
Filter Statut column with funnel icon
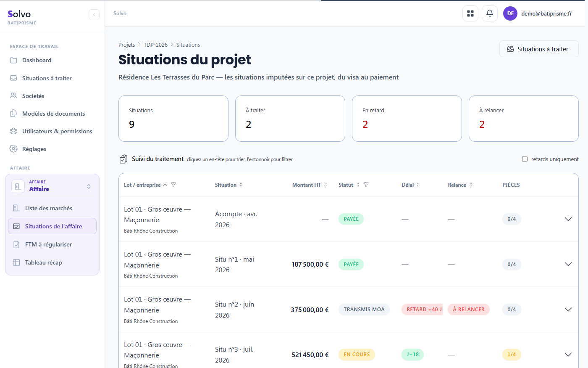coord(366,185)
